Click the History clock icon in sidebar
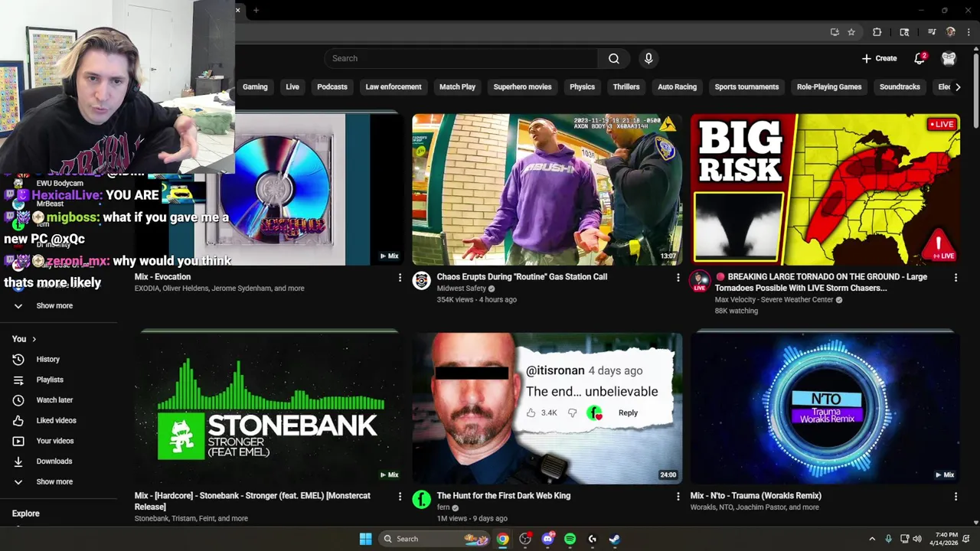 [x=18, y=359]
